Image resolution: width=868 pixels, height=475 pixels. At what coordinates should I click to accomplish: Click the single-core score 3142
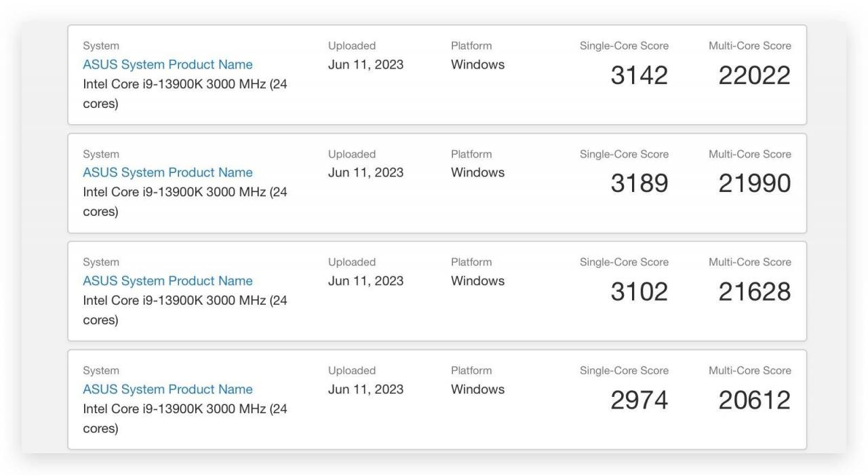[x=639, y=76]
